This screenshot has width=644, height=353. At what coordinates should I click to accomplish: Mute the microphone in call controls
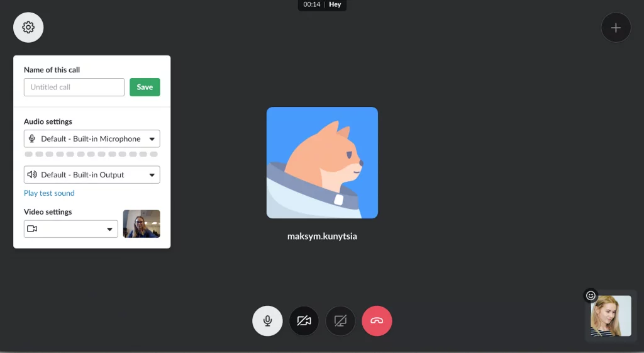267,321
